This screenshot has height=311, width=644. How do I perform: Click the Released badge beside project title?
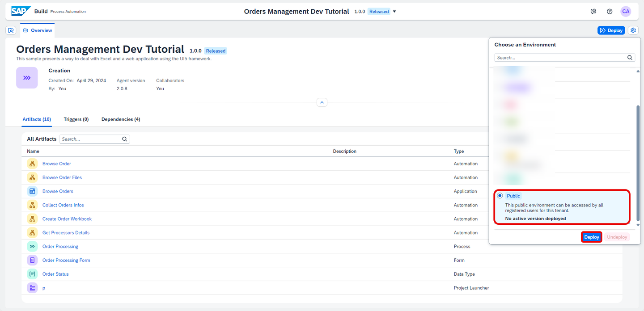pyautogui.click(x=216, y=51)
